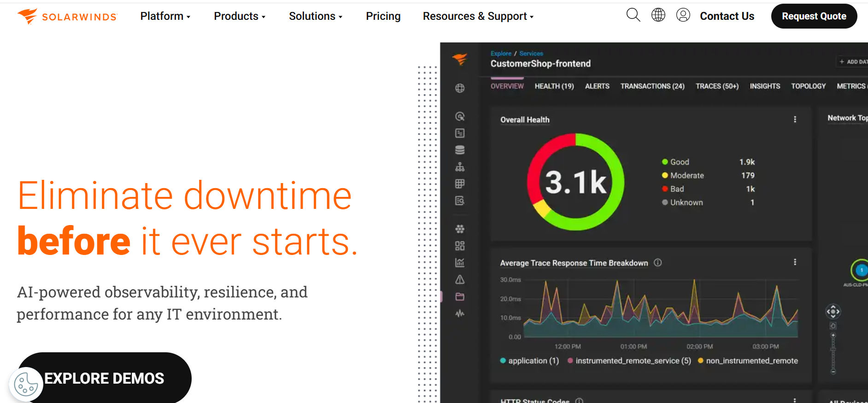This screenshot has width=868, height=403.
Task: Switch to the Overview tab
Action: pyautogui.click(x=507, y=86)
